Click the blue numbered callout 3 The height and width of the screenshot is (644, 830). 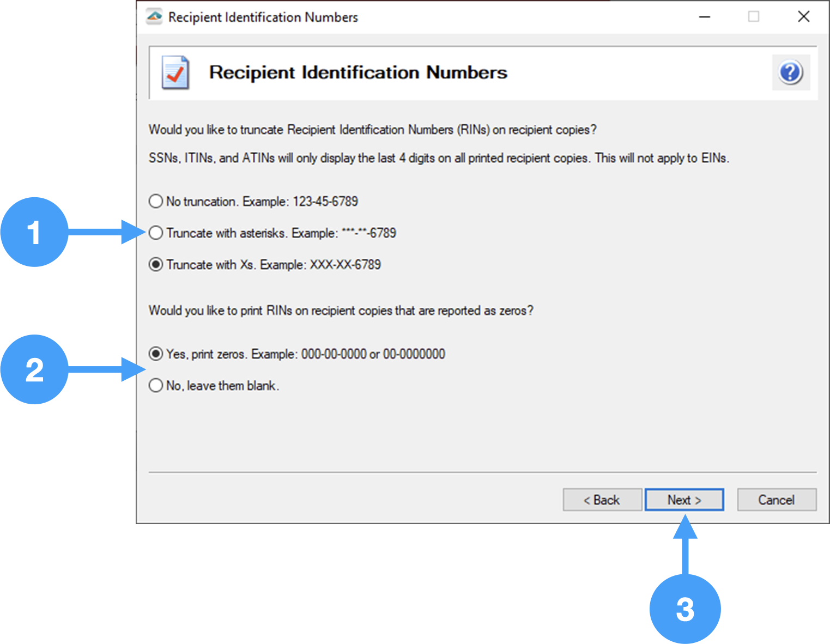tap(684, 609)
